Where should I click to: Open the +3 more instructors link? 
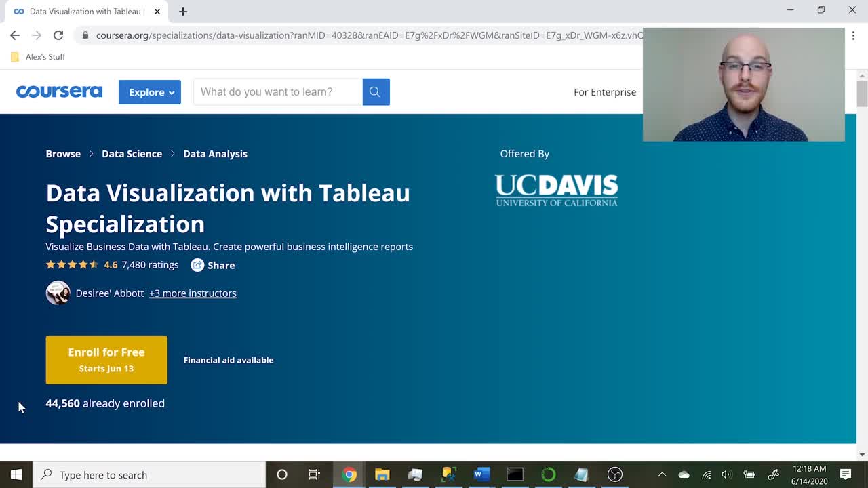tap(193, 293)
